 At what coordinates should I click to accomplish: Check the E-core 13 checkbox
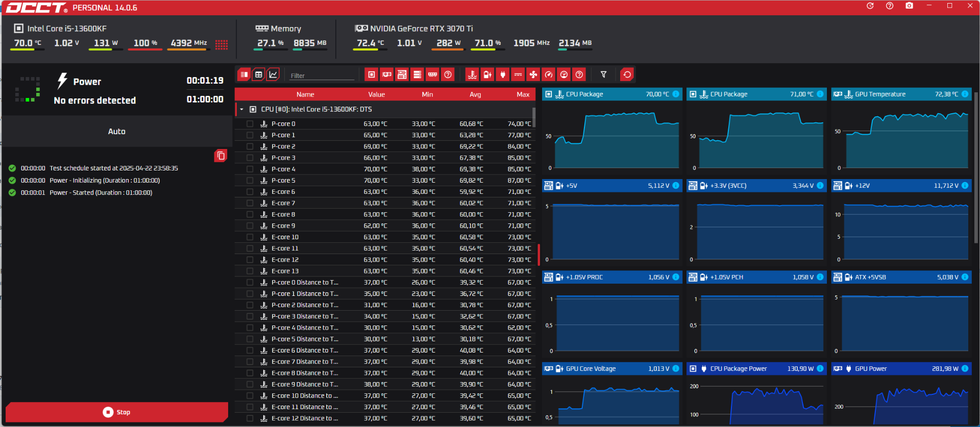[250, 271]
